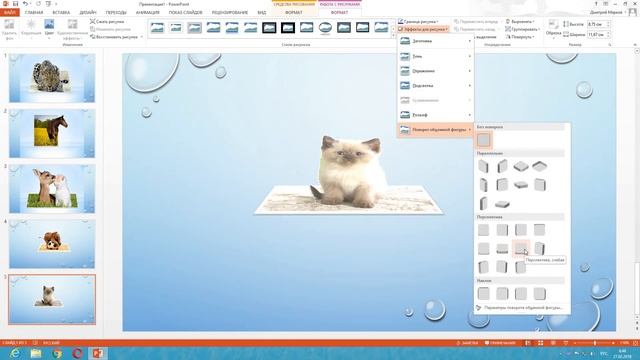Open Параметры поворота объемной фигуры options
Image resolution: width=640 pixels, height=360 pixels.
click(520, 308)
